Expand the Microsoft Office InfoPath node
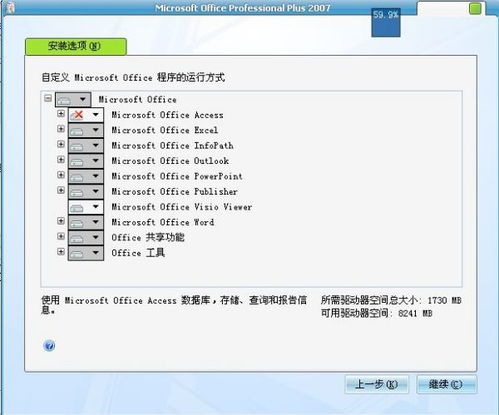Image resolution: width=499 pixels, height=415 pixels. tap(61, 144)
